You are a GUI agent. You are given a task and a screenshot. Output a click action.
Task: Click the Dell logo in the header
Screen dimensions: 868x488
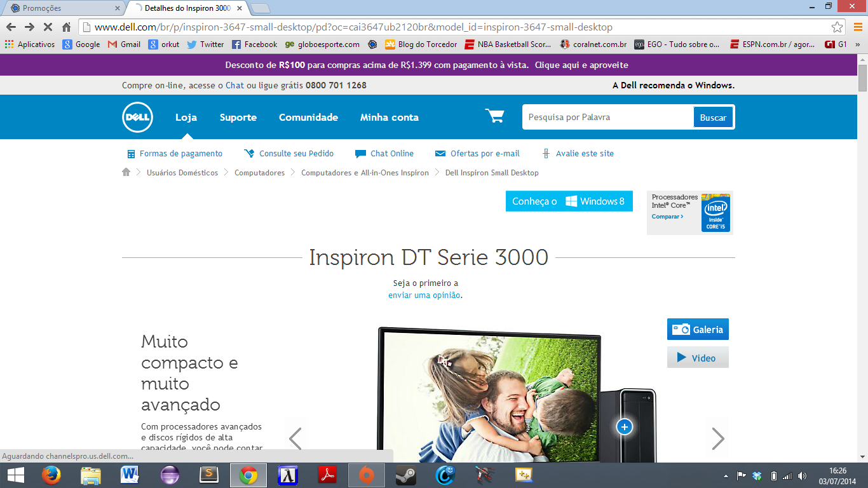137,117
